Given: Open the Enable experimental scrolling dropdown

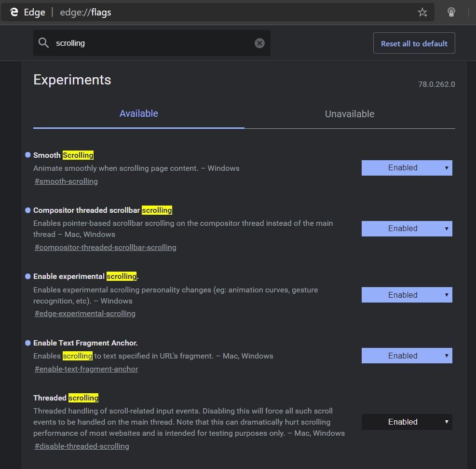Looking at the screenshot, I should point(407,295).
